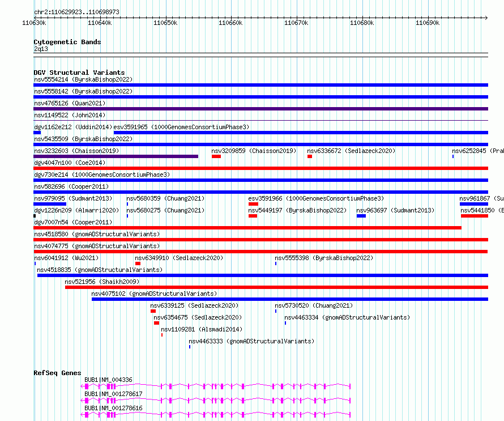Viewport: 504px width, 421px height.
Task: Click nsv5449197 (ByrskaBishop2022) label
Action: pos(298,210)
